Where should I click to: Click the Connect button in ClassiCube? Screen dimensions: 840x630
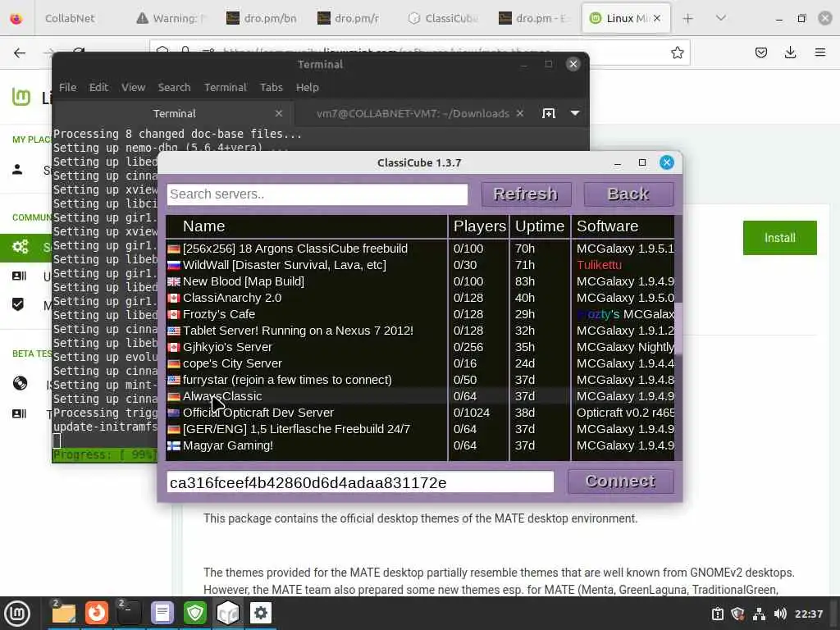click(x=620, y=482)
